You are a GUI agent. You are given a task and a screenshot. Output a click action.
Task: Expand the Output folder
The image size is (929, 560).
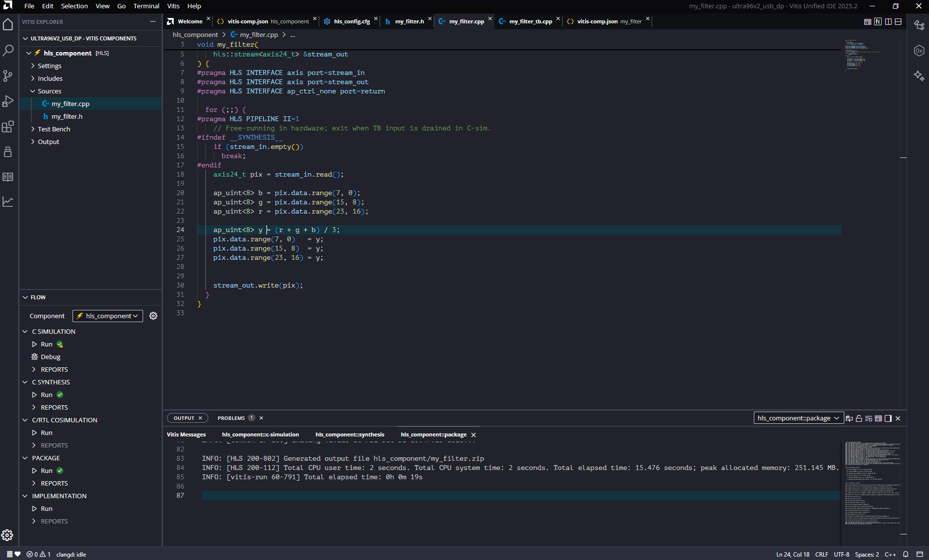click(x=33, y=142)
